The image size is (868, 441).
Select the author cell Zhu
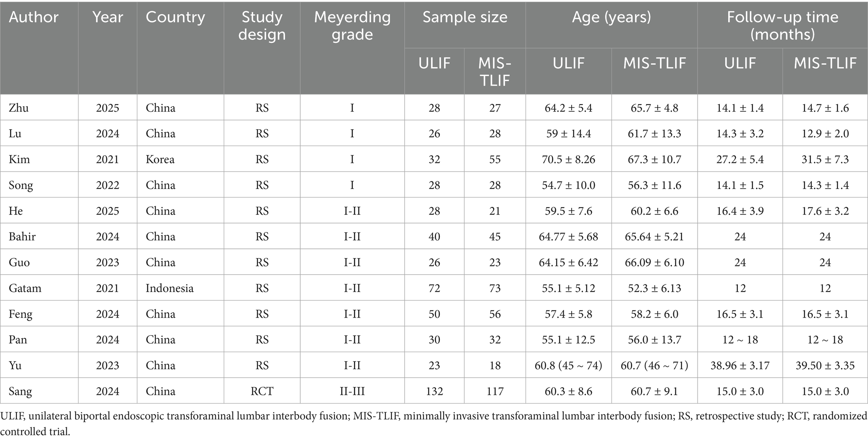[x=19, y=108]
